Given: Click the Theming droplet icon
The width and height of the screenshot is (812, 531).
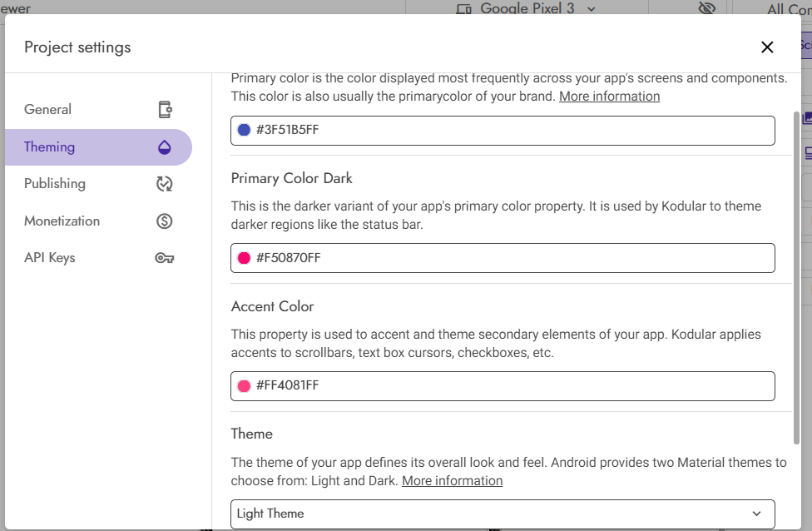Looking at the screenshot, I should [165, 147].
